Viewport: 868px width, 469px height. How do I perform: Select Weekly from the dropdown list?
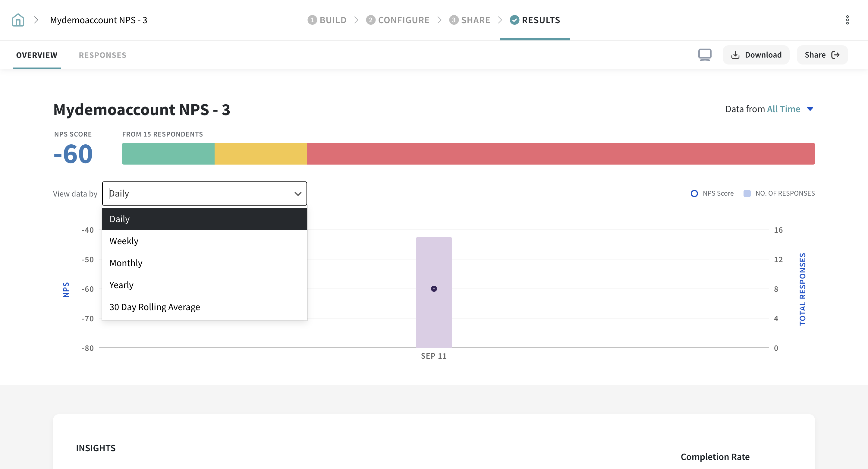point(124,241)
